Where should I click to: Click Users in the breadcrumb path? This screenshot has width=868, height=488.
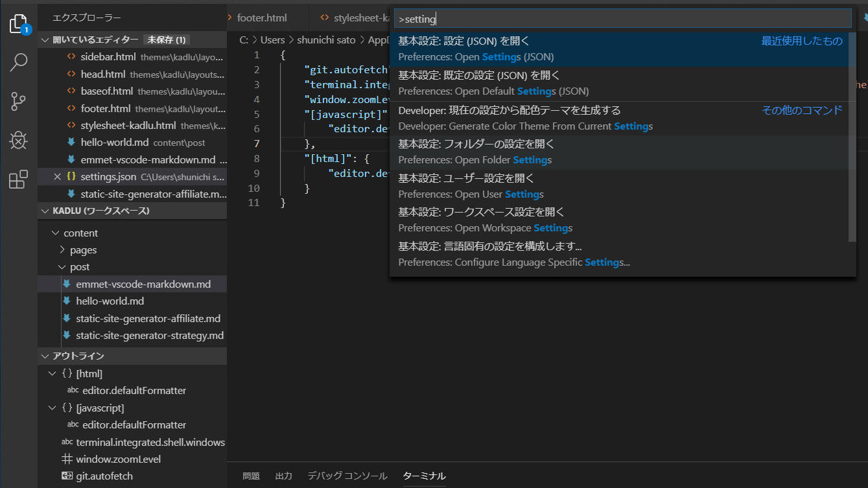point(273,40)
